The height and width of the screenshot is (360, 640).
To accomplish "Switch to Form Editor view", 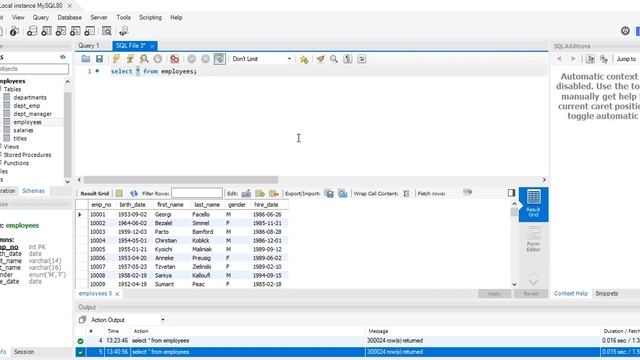I will coord(533,239).
